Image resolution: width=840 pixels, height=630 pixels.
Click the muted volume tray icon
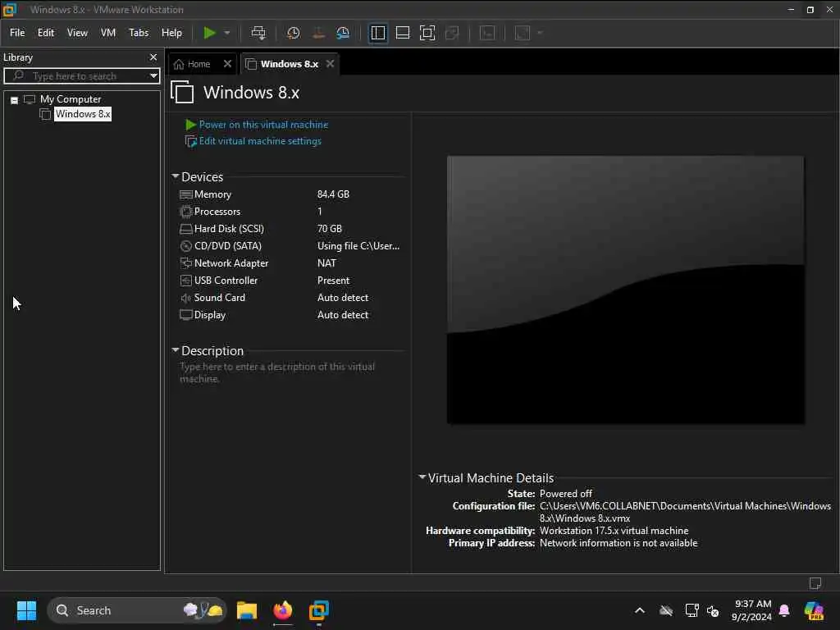(x=713, y=610)
